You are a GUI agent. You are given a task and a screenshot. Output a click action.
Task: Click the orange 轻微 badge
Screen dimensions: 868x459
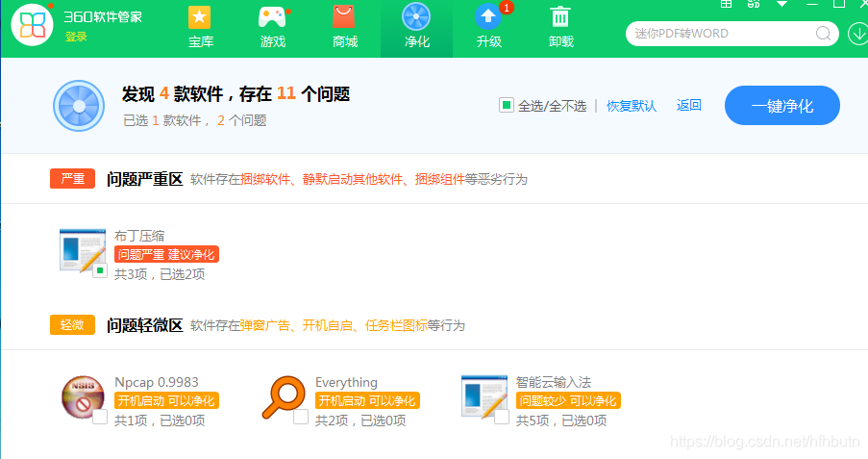[x=72, y=325]
